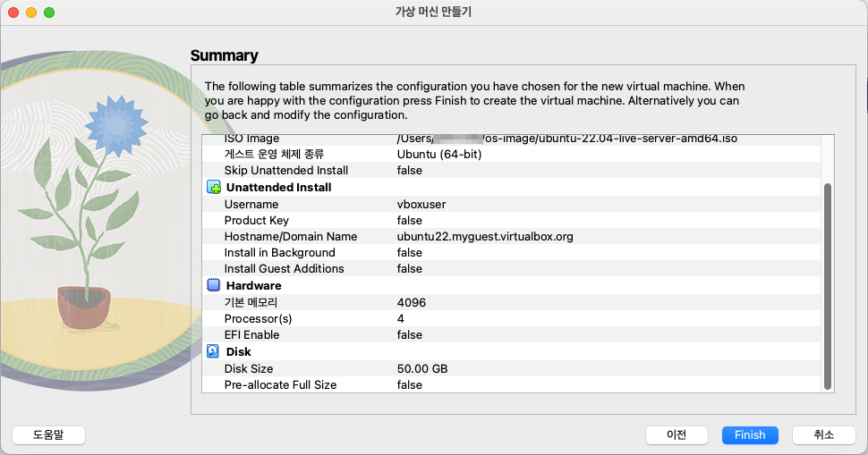This screenshot has width=868, height=455.
Task: Select the Disk section header
Action: pyautogui.click(x=239, y=351)
